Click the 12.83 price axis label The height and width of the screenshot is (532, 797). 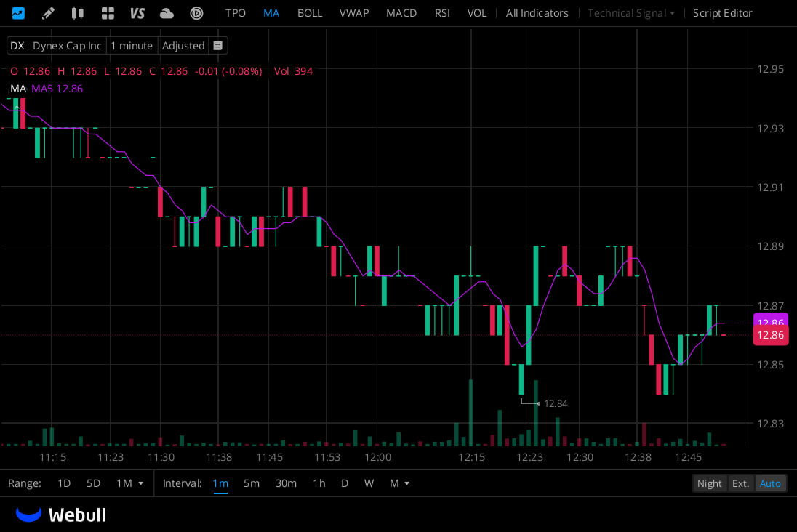(x=770, y=424)
